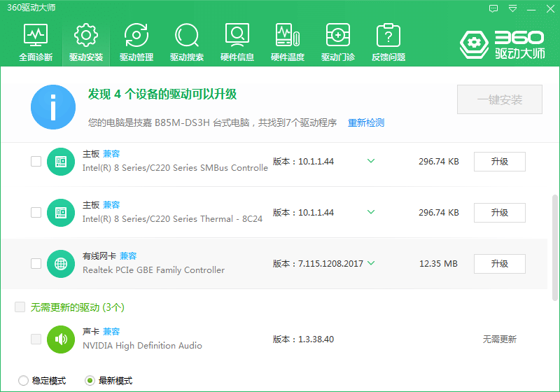Viewport: 560px width, 392px height.
Task: Click the 一键安装 one-click install button
Action: 500,99
